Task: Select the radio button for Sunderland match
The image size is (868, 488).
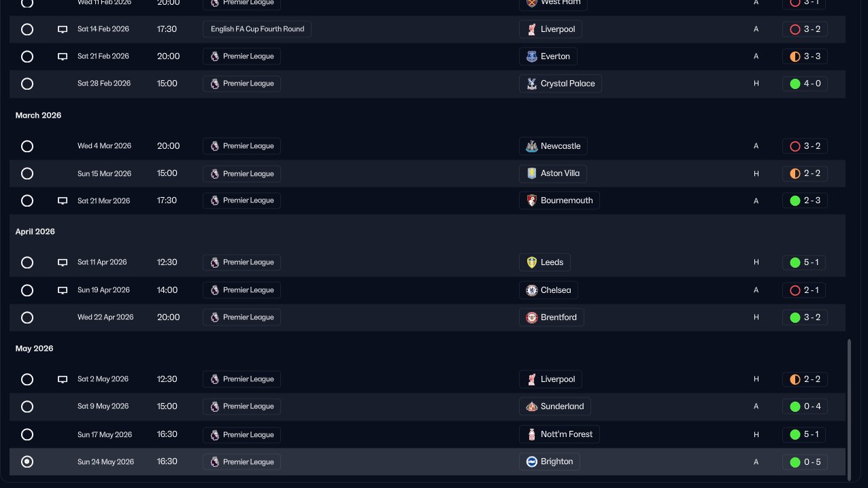Action: coord(27,406)
